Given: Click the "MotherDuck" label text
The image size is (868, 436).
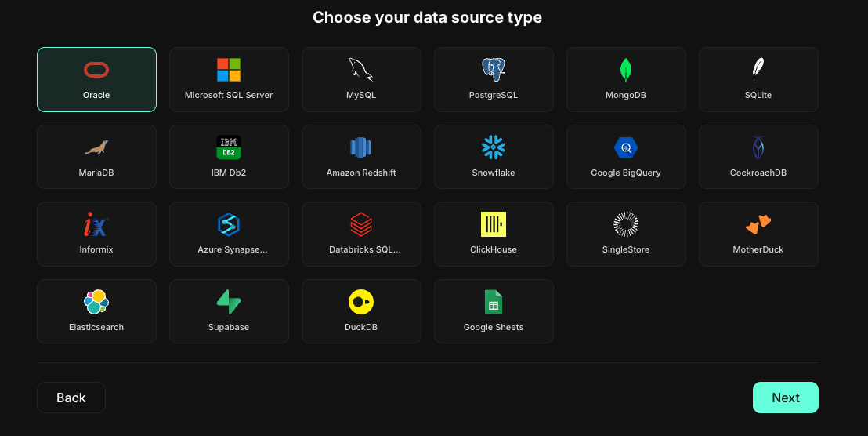Looking at the screenshot, I should (758, 249).
